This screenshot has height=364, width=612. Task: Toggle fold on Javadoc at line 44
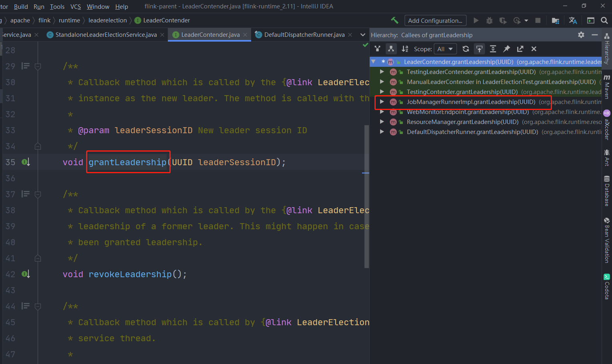coord(38,306)
